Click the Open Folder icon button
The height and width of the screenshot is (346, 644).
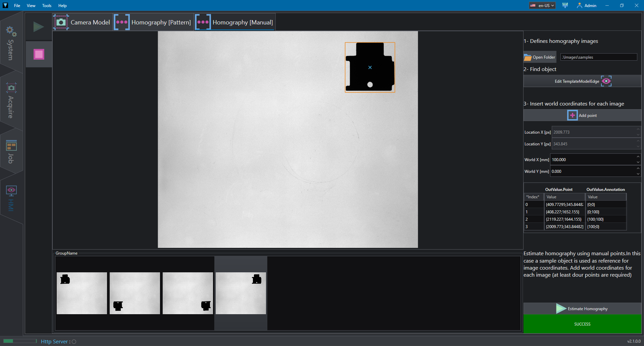(540, 57)
